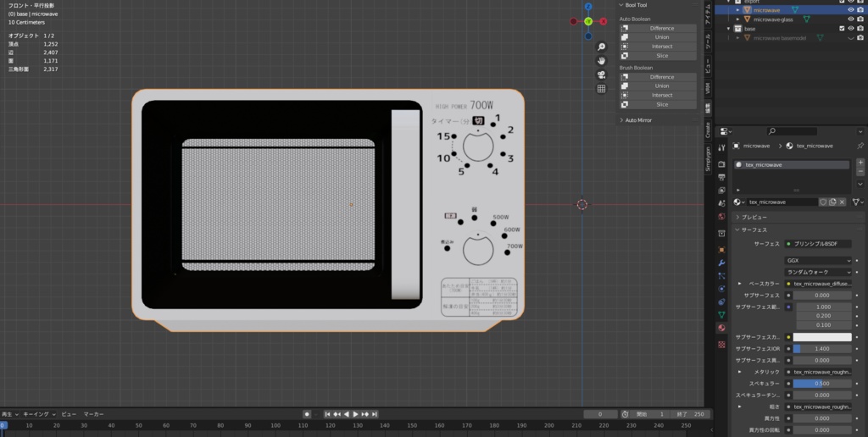Viewport: 868px width, 437px height.
Task: Toggle the pin icon in properties header
Action: click(860, 146)
